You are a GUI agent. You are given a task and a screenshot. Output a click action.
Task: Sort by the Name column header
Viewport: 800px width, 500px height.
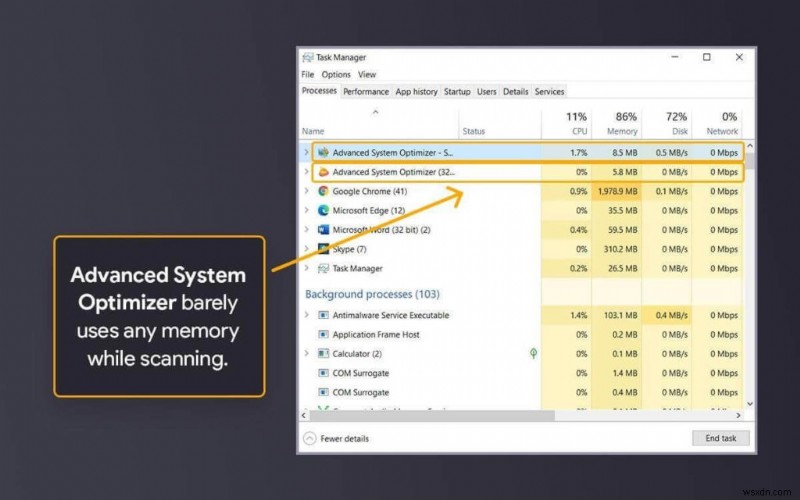coord(313,132)
